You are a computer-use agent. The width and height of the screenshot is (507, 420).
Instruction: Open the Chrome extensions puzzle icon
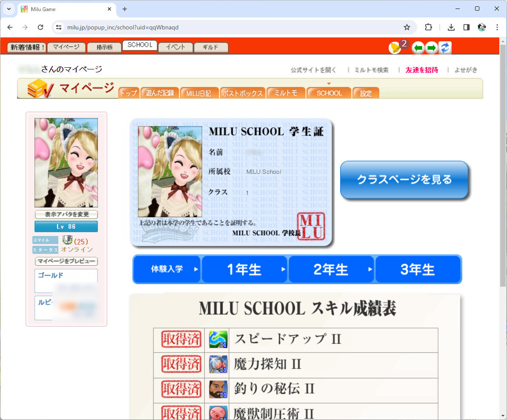[x=428, y=27]
